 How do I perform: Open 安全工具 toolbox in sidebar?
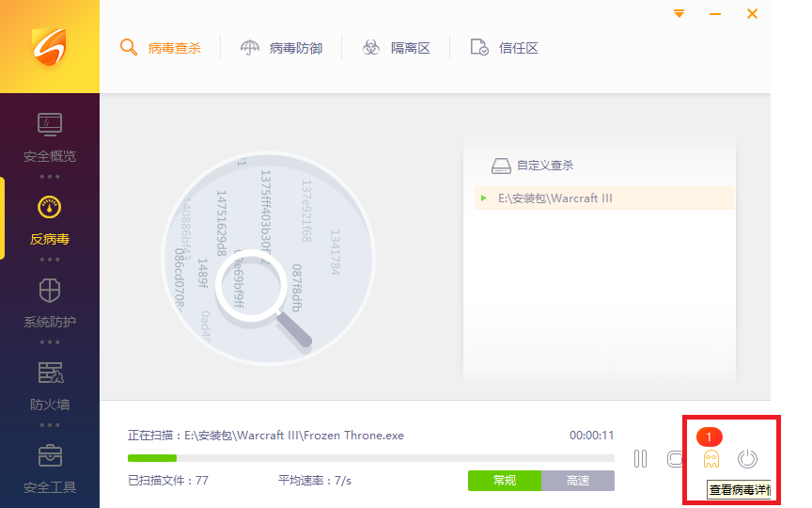50,469
